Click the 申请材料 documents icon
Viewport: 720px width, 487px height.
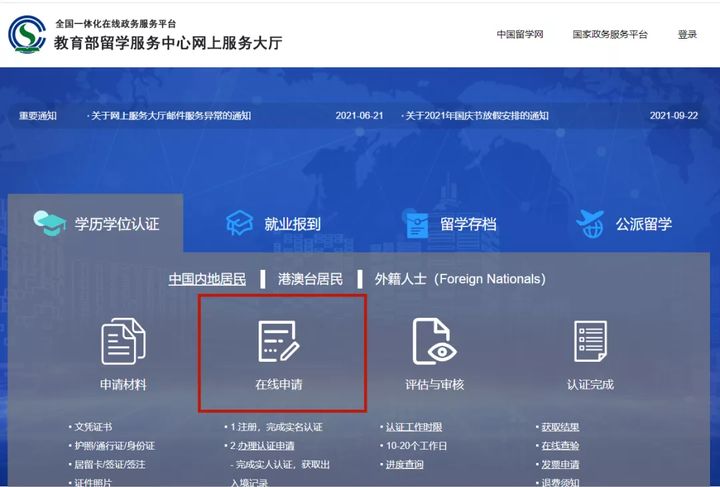pos(123,341)
